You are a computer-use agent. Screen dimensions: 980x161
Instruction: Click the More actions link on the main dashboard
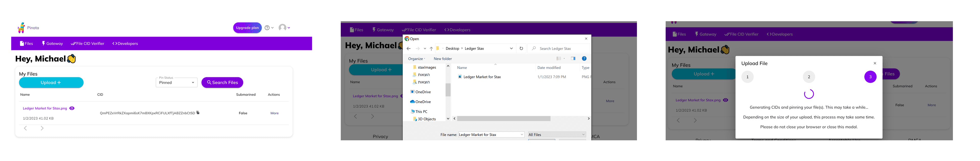[274, 113]
